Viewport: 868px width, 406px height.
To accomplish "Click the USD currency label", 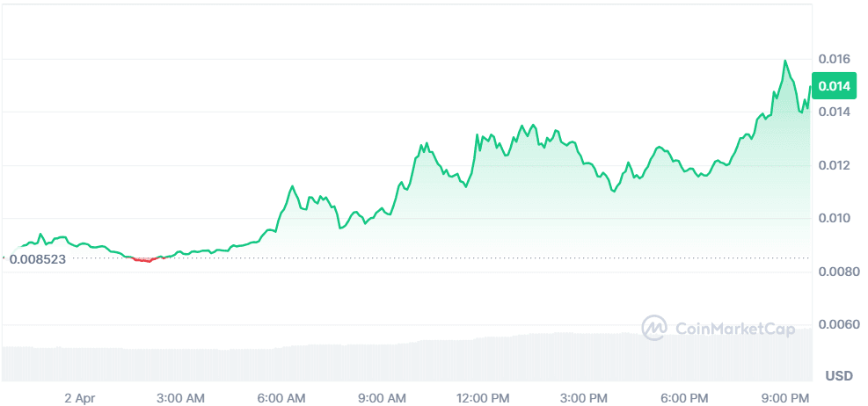I will tap(838, 376).
